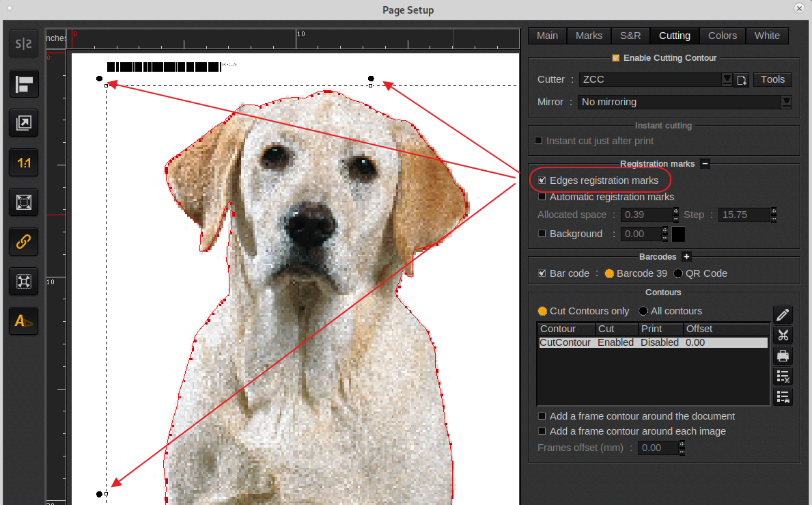Click the Tools button
The height and width of the screenshot is (505, 812).
pyautogui.click(x=772, y=79)
